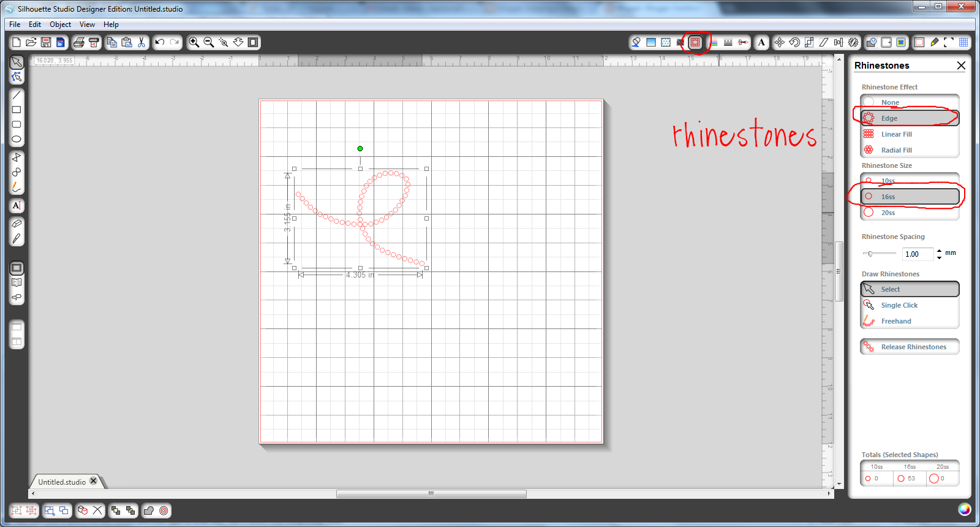Save the document with floppy icon
The height and width of the screenshot is (527, 980).
46,42
